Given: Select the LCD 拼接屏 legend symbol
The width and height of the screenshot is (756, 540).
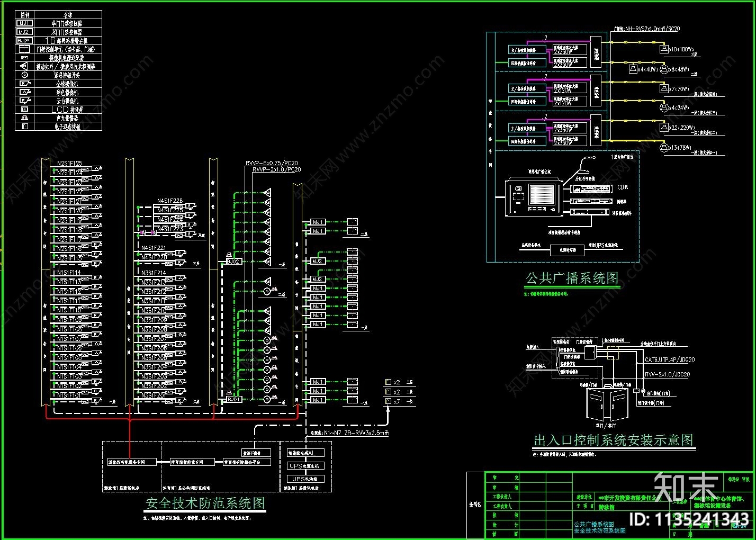Looking at the screenshot, I should pyautogui.click(x=24, y=109).
